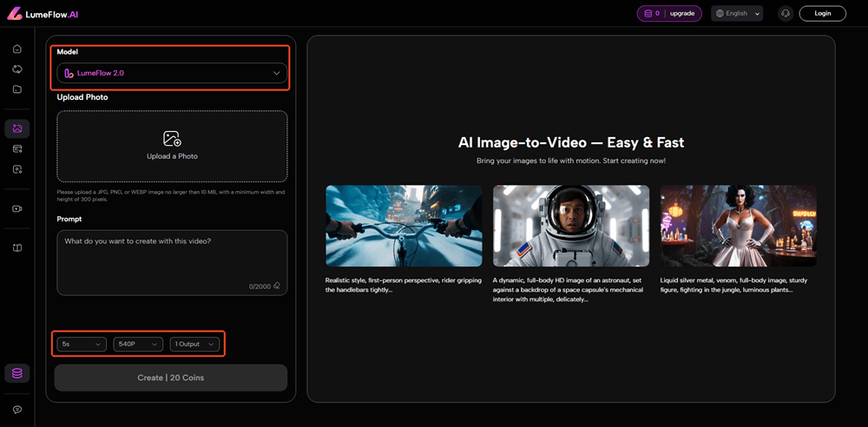Click the sidebar icon with play symbol and plus
The height and width of the screenshot is (427, 868).
coord(17,169)
